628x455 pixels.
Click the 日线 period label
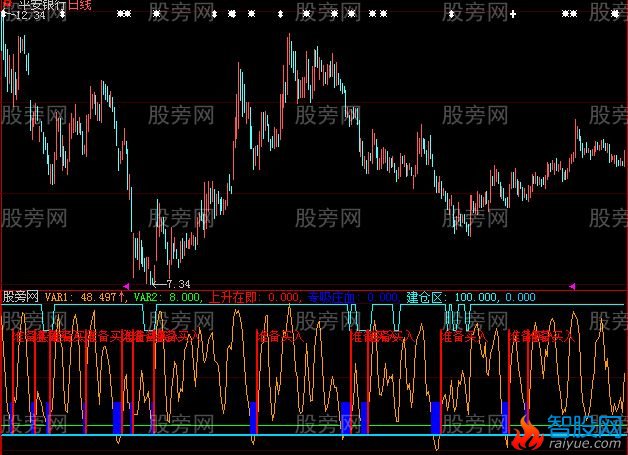[80, 5]
